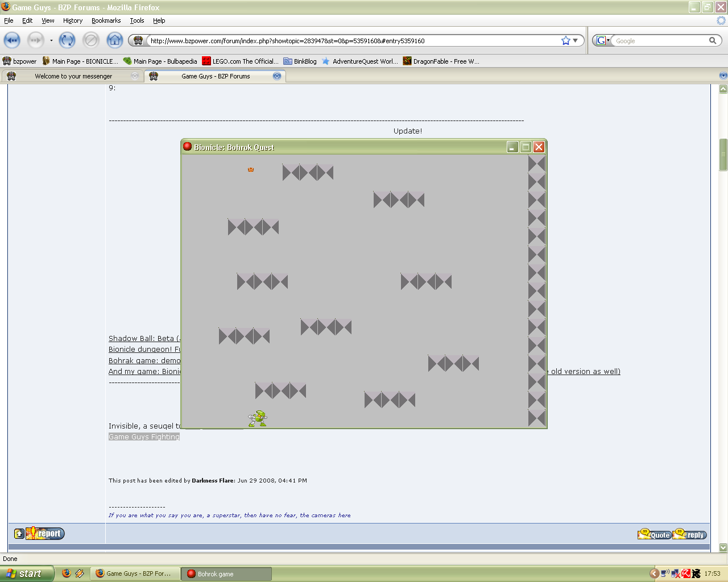The image size is (728, 582).
Task: Open the Edit menu
Action: point(27,20)
